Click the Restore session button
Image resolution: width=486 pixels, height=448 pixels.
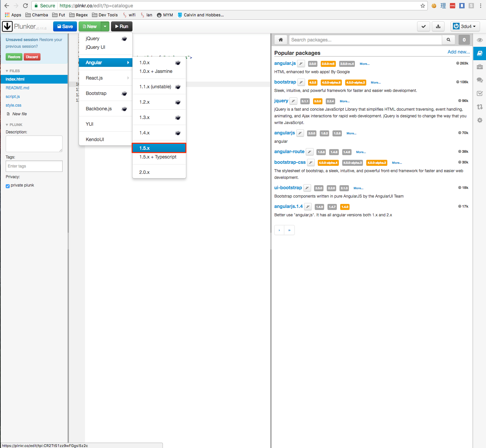click(x=14, y=57)
